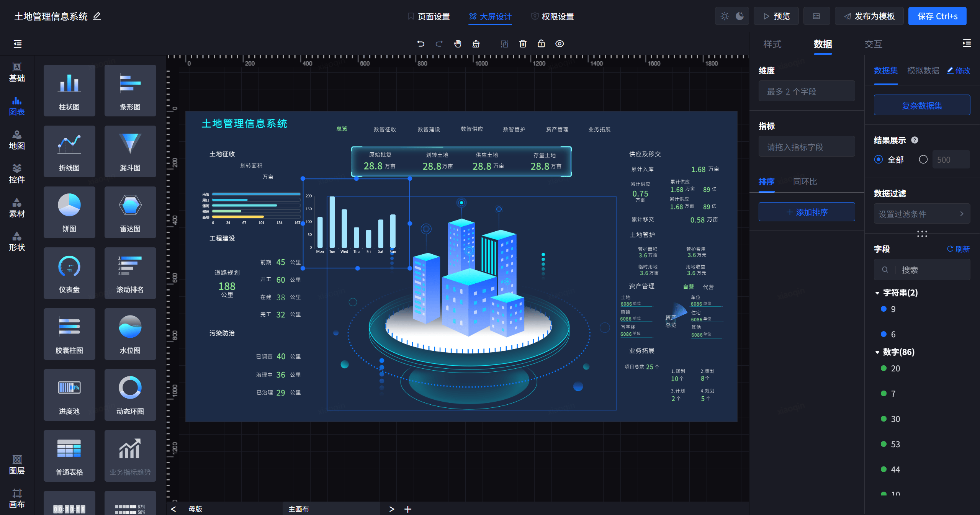Add a 胶囊柱图 component
The image size is (980, 515).
pos(69,334)
